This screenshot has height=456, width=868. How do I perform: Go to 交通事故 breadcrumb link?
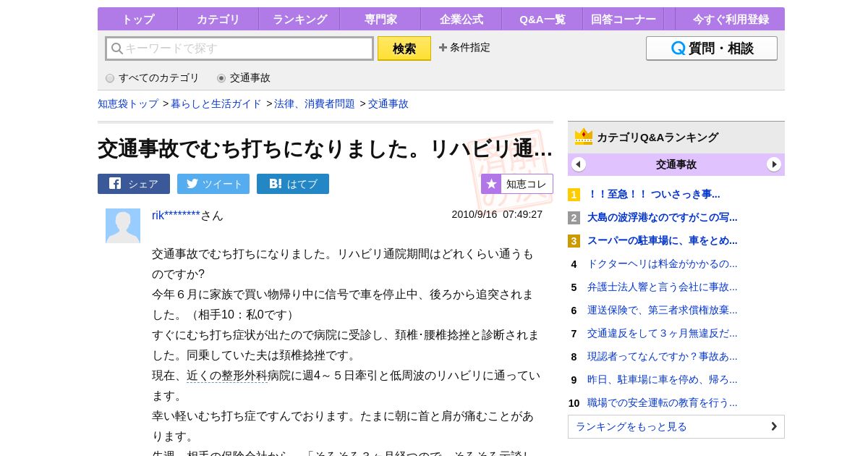pyautogui.click(x=388, y=104)
